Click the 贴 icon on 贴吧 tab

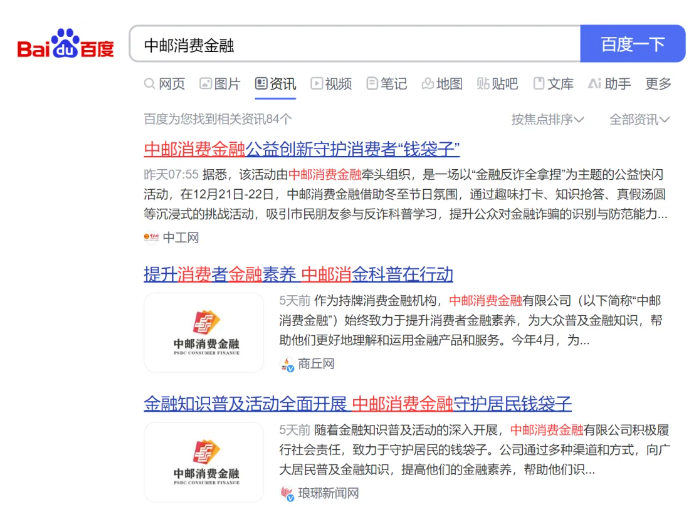483,83
